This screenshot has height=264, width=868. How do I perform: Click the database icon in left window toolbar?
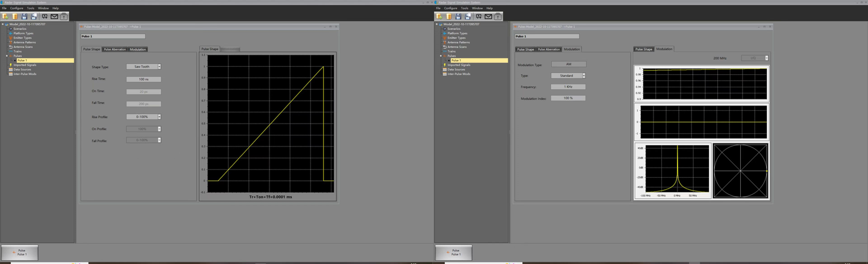14,16
